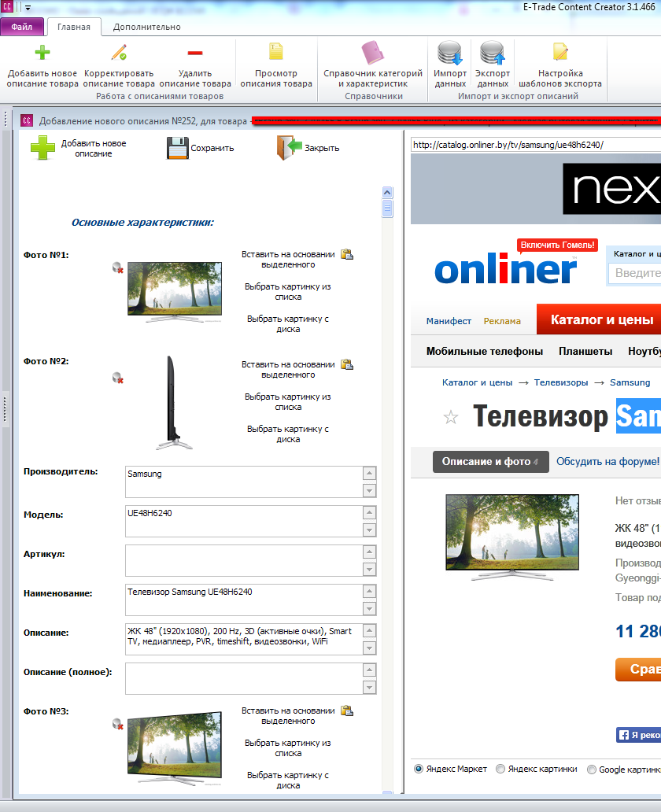Click the up arrow of Модель field
661x812 pixels.
click(369, 513)
